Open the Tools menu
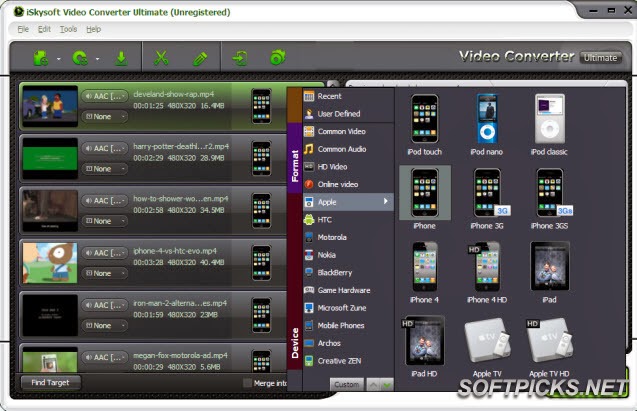Screen dimensions: 637x411 coord(68,29)
